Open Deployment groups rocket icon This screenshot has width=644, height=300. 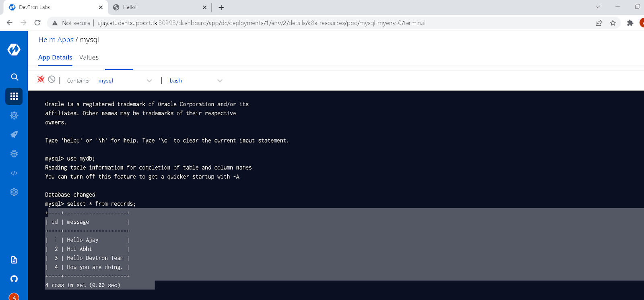pos(14,134)
